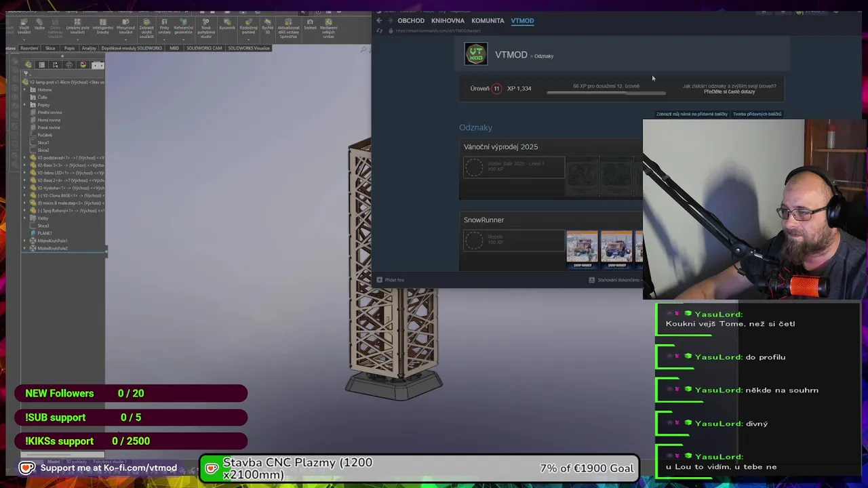868x488 pixels.
Task: Click the Inteligentní šrouby icon
Action: pyautogui.click(x=102, y=25)
